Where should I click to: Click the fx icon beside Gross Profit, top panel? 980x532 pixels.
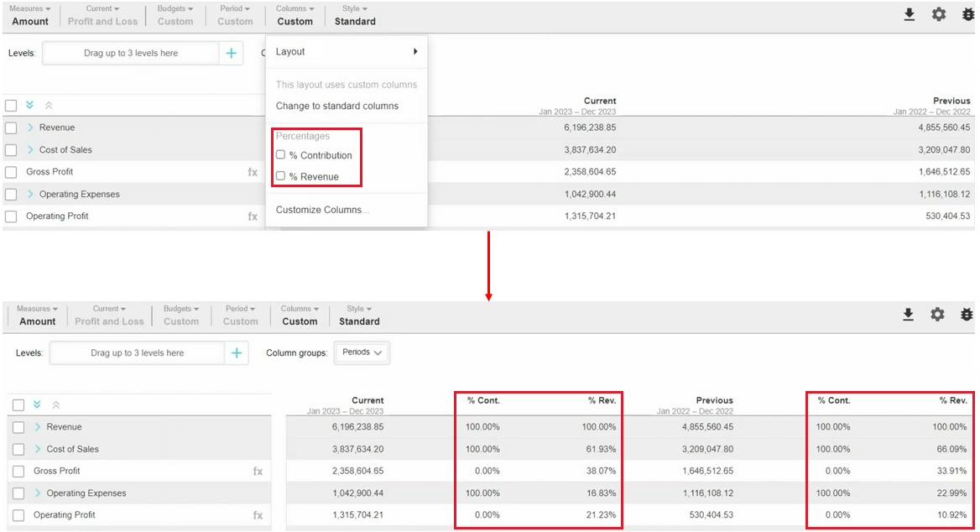point(253,172)
